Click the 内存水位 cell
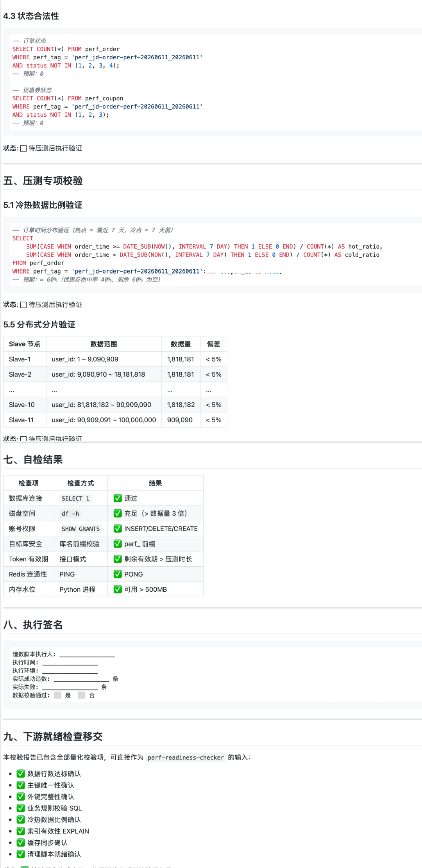Viewport: 422px width, 868px height. 29,589
